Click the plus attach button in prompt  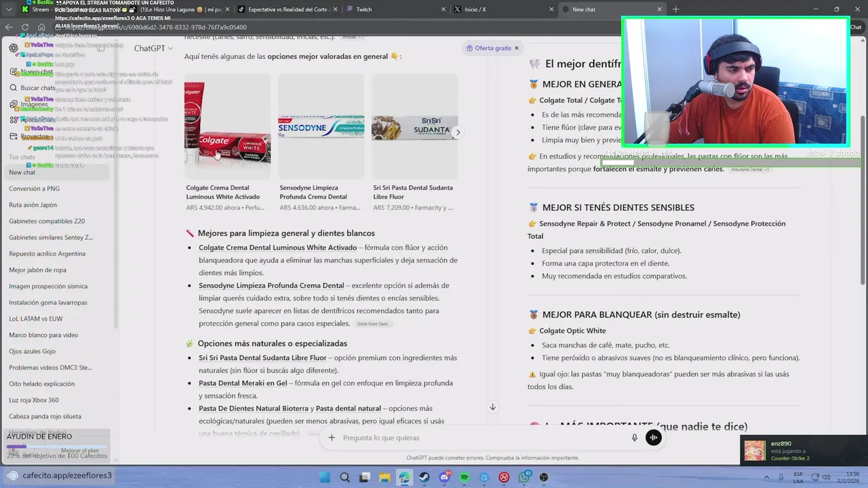(x=332, y=438)
